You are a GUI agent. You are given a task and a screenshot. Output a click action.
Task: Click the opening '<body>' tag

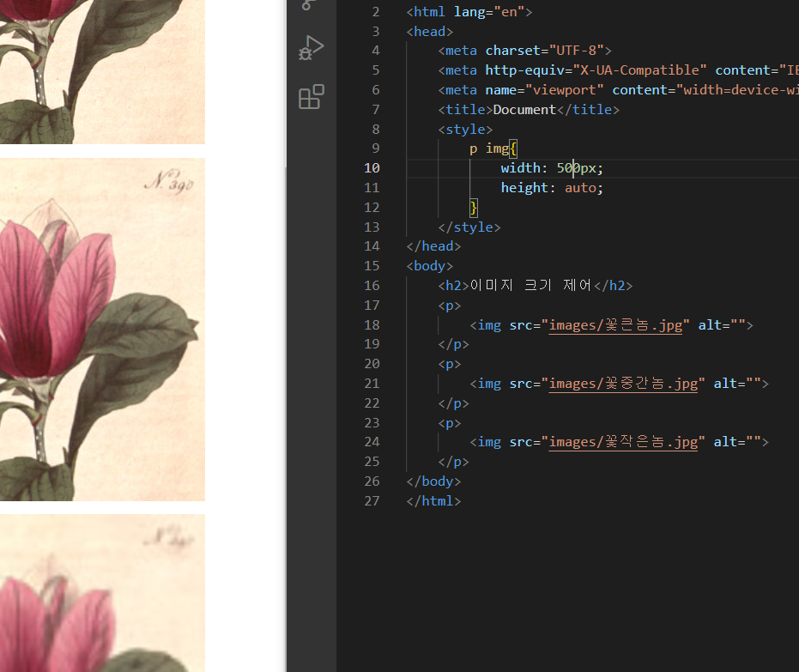coord(430,266)
